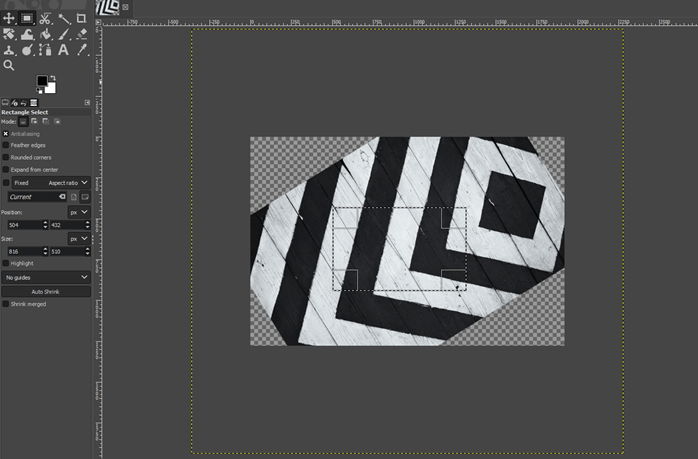This screenshot has width=698, height=459.
Task: Set the aspect ratio to portrait orientation
Action: pyautogui.click(x=74, y=197)
